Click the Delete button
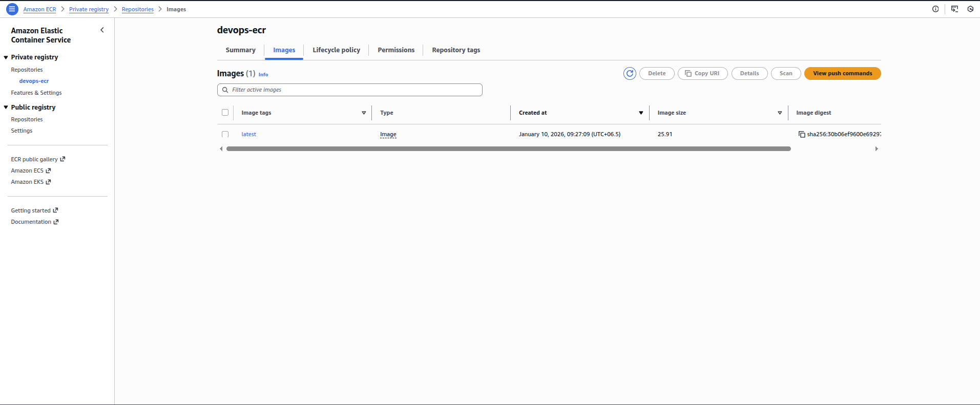Screen dimensions: 980x405 point(657,74)
